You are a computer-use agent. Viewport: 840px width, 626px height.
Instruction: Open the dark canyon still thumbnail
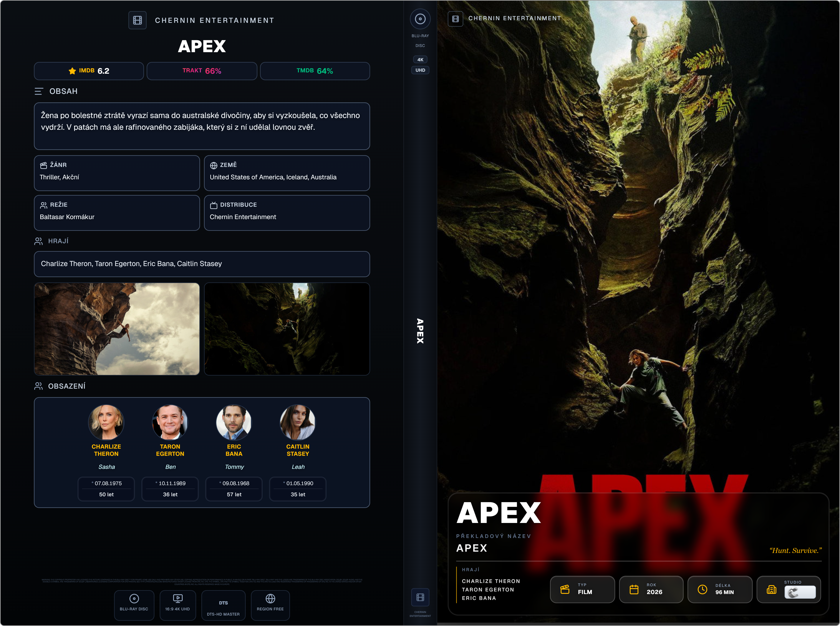click(287, 329)
